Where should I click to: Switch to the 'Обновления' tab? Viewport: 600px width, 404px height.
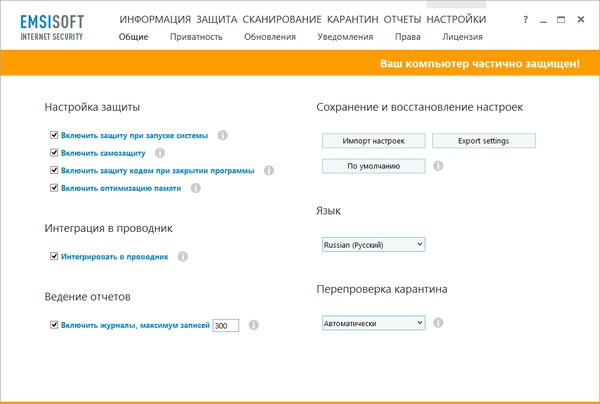pos(270,37)
